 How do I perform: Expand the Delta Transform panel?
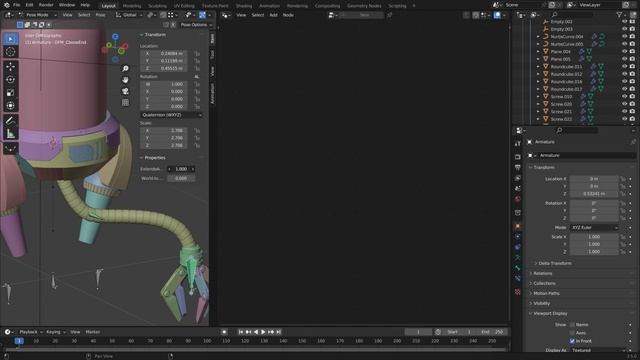[554, 263]
